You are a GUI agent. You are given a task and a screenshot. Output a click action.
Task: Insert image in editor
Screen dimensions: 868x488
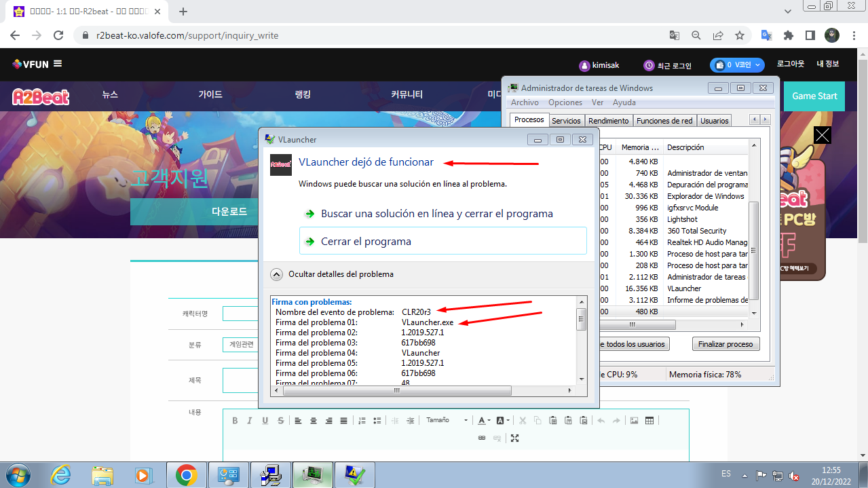[x=634, y=421]
